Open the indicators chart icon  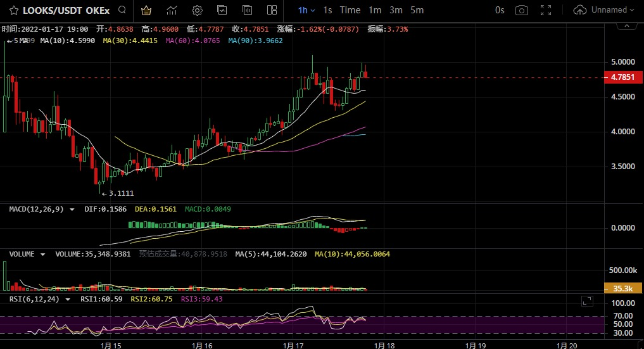[x=172, y=10]
